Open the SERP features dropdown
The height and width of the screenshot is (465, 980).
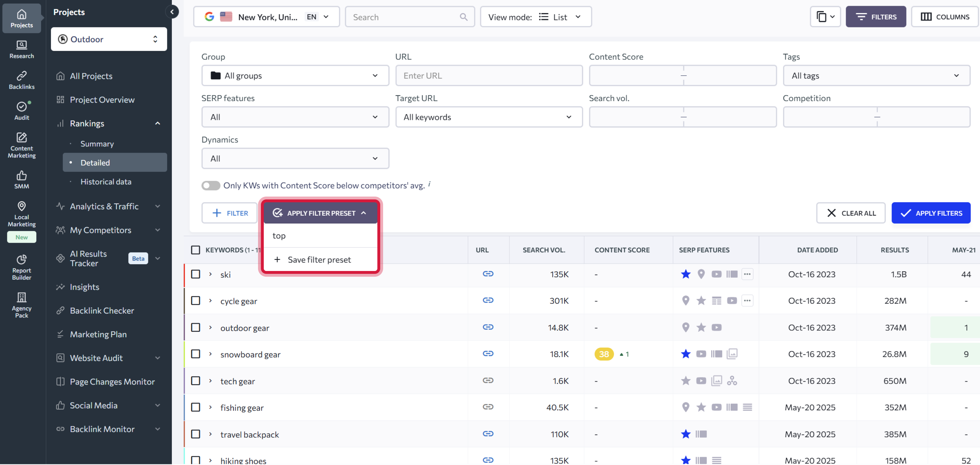(x=295, y=117)
